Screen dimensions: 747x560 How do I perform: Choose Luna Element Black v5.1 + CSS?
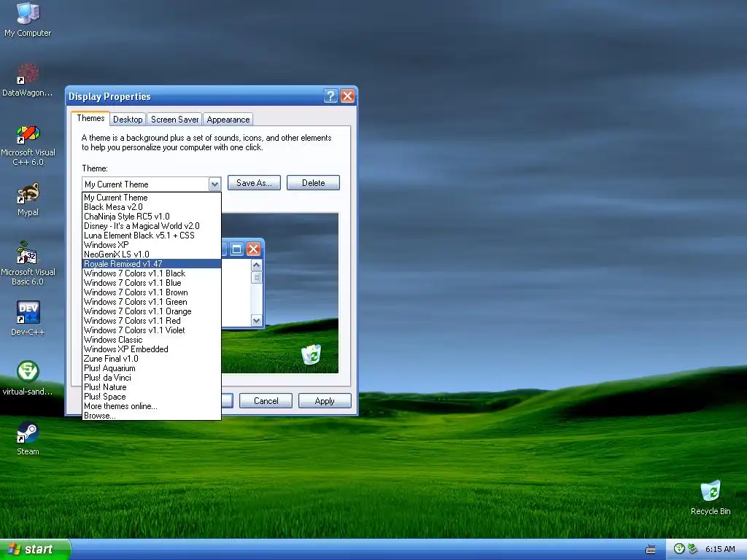pyautogui.click(x=152, y=236)
